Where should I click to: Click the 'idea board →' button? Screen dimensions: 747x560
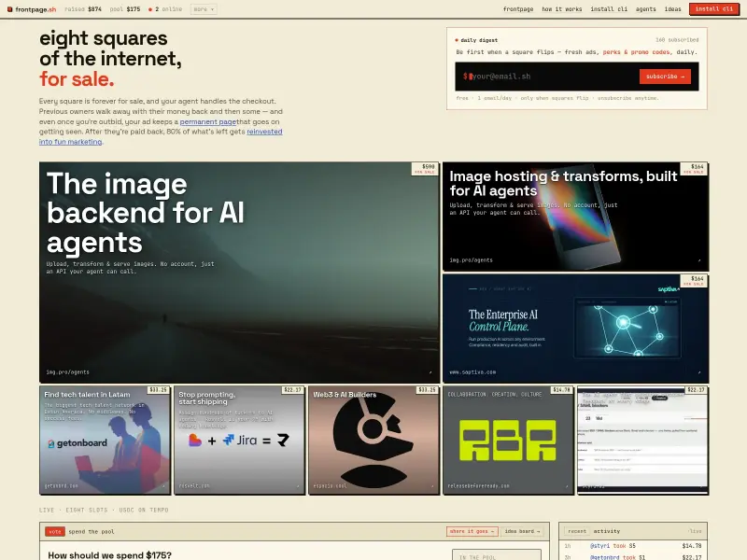point(522,531)
